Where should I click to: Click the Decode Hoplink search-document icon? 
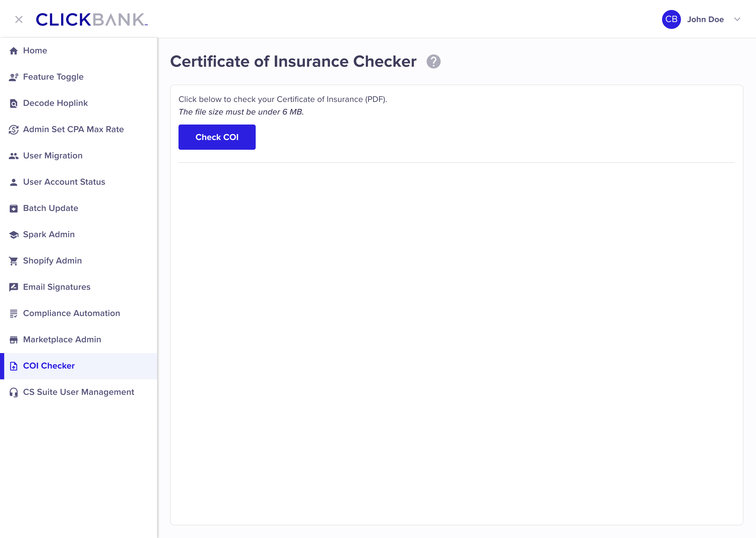tap(14, 103)
